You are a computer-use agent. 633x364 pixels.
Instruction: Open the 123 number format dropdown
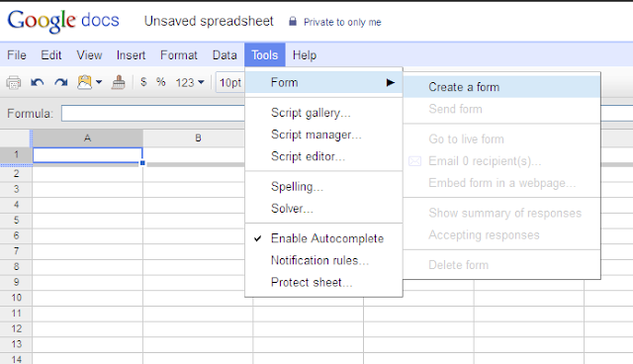pyautogui.click(x=190, y=83)
